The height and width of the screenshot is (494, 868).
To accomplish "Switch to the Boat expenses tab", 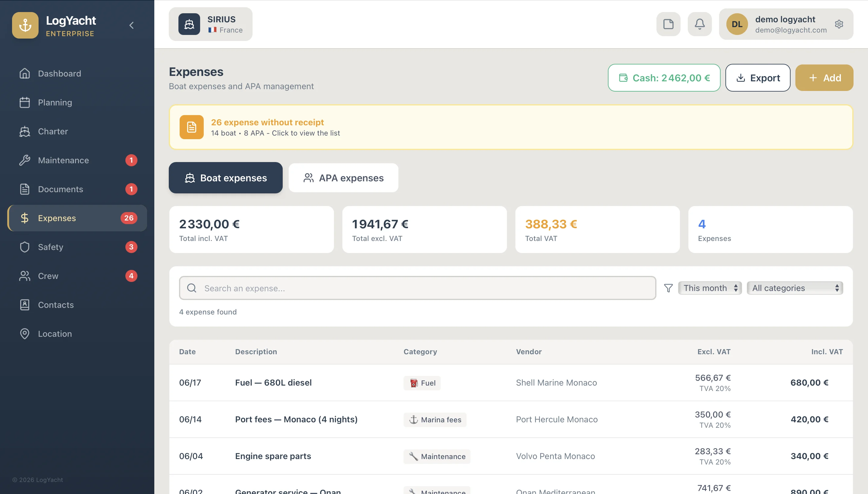I will 226,178.
